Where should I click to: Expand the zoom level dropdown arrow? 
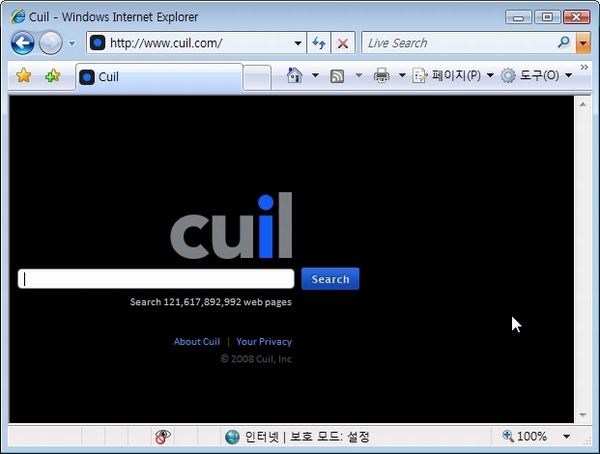(566, 436)
